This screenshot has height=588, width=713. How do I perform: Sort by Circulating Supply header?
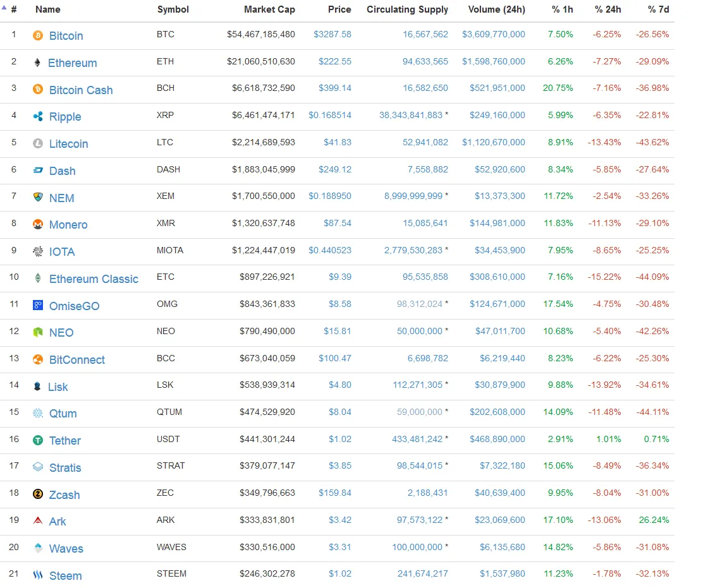point(408,9)
